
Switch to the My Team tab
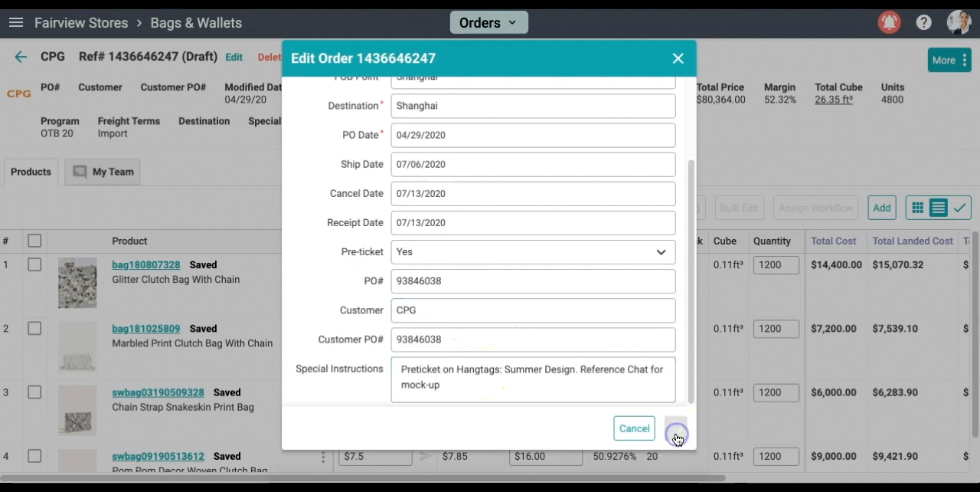103,172
